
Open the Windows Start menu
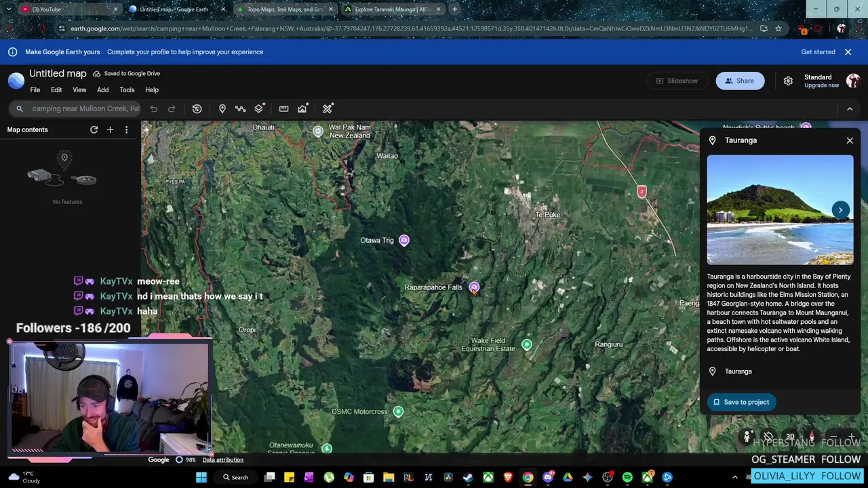click(x=201, y=477)
